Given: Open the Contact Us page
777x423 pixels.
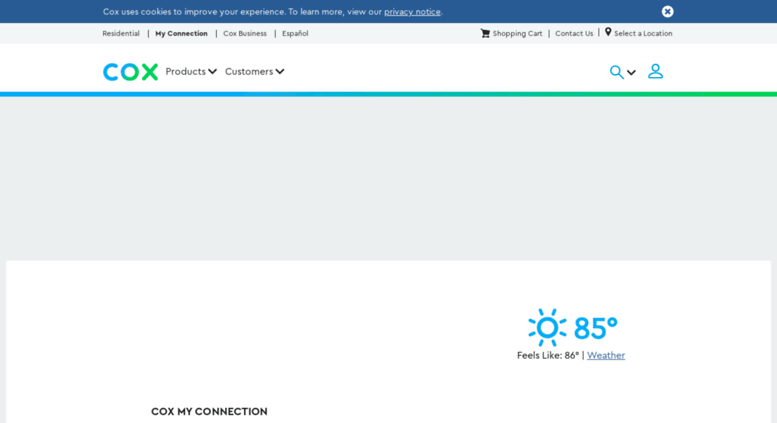Looking at the screenshot, I should [574, 34].
